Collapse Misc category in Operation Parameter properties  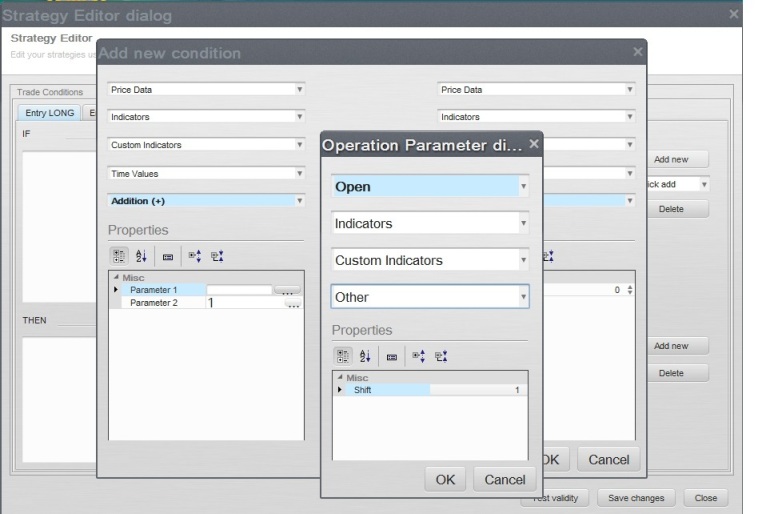[340, 377]
